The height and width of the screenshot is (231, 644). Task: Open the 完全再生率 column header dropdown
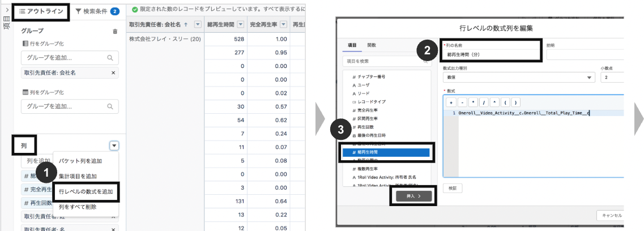click(x=283, y=24)
